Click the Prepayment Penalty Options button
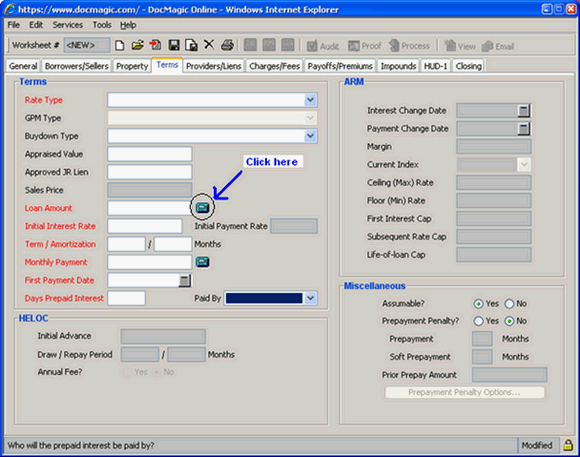This screenshot has height=457, width=580. click(x=465, y=392)
